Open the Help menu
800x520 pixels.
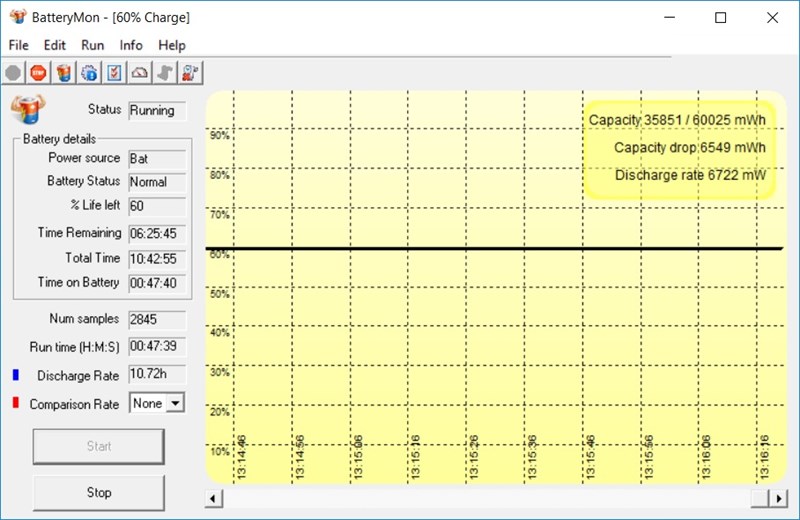point(172,45)
